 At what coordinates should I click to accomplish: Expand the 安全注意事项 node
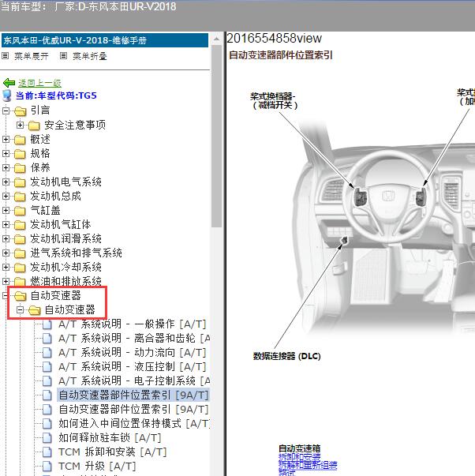click(20, 125)
